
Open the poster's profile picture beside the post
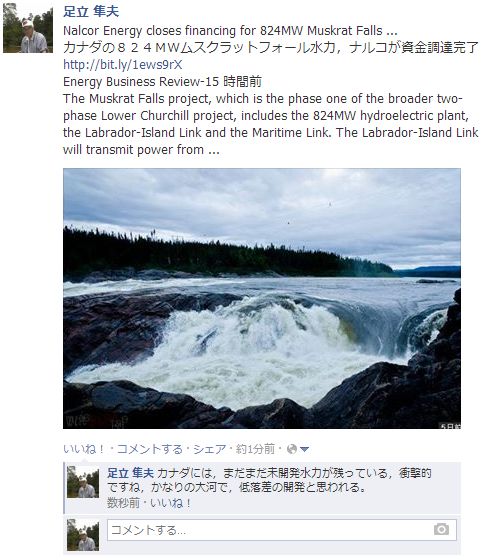click(x=28, y=28)
